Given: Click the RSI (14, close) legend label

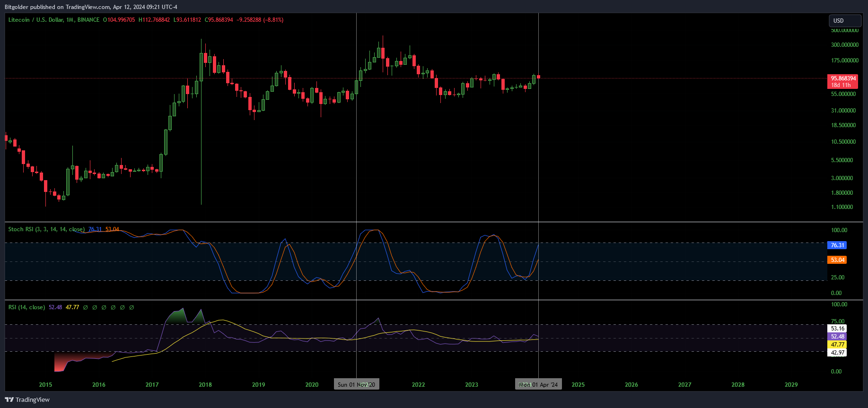Looking at the screenshot, I should pyautogui.click(x=26, y=307).
